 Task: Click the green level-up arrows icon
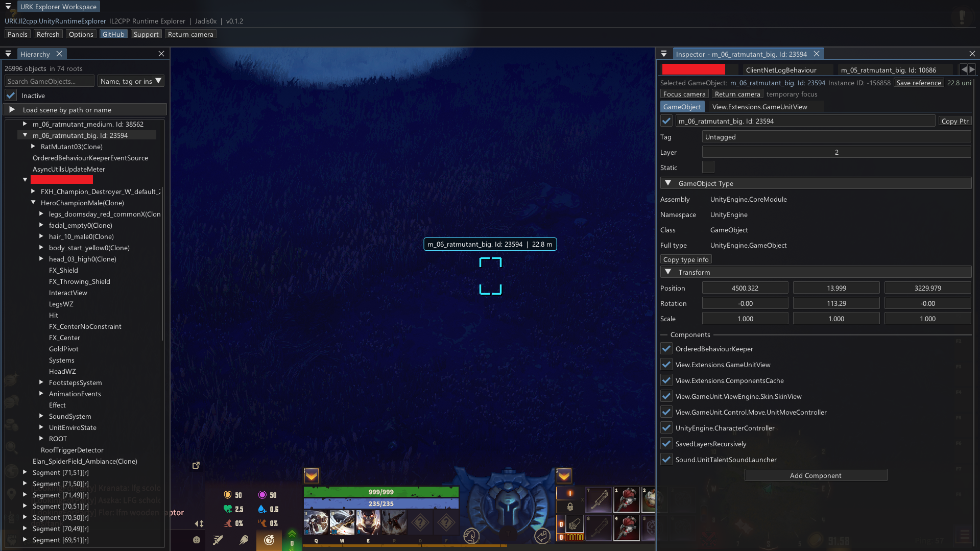coord(292,534)
